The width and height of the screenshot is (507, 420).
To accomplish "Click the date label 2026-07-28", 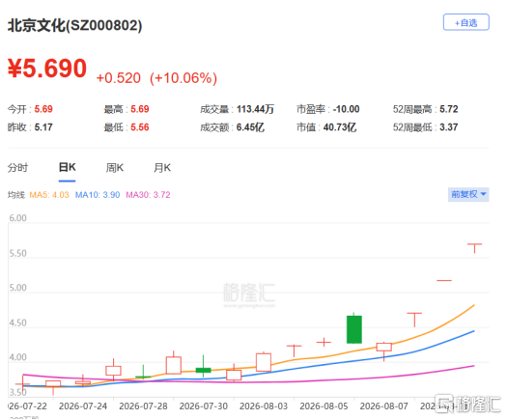I will (x=143, y=406).
